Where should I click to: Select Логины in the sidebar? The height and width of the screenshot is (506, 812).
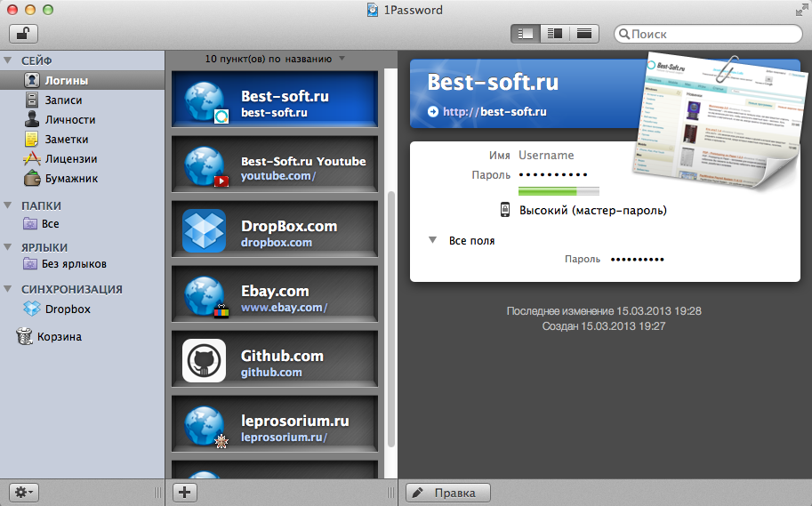tap(82, 80)
